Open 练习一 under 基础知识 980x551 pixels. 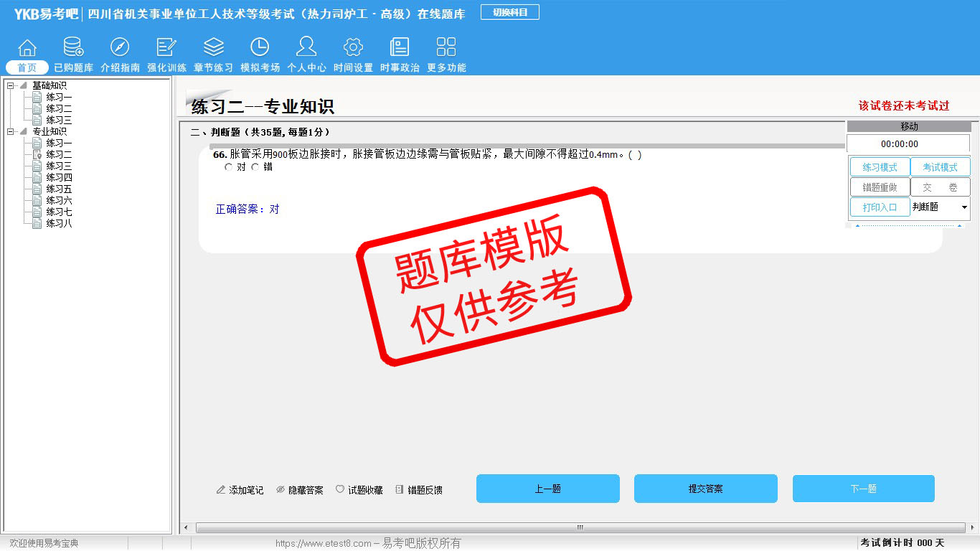point(59,98)
